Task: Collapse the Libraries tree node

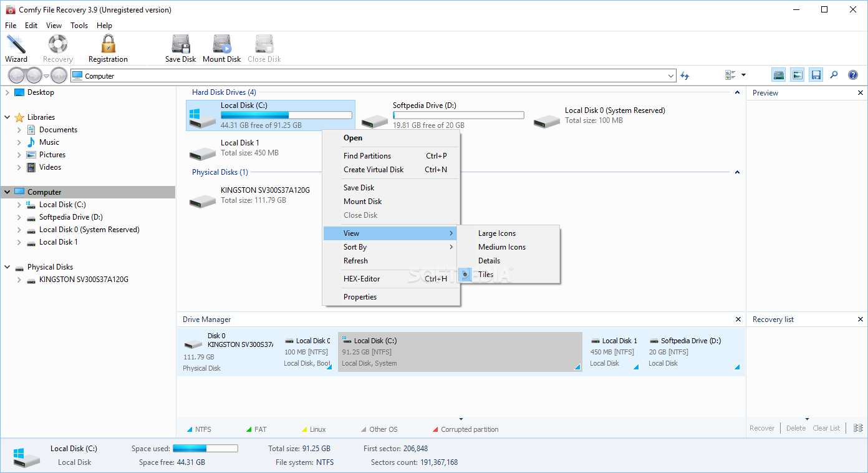Action: (7, 117)
